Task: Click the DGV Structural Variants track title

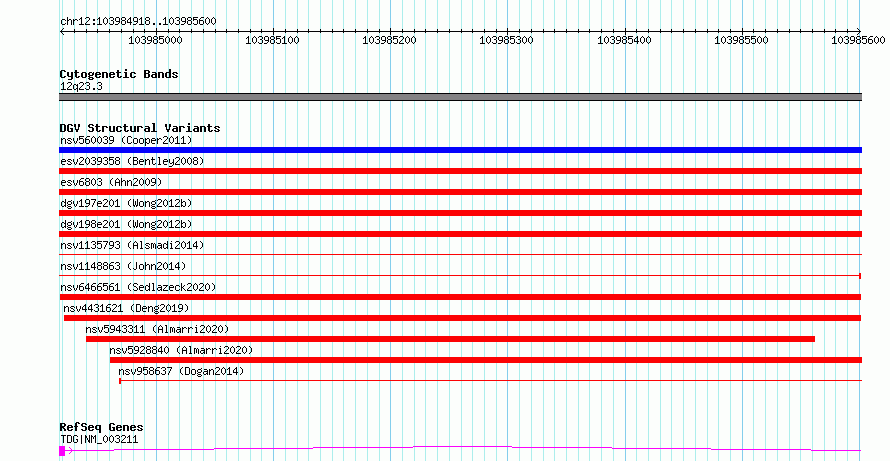Action: pyautogui.click(x=140, y=128)
